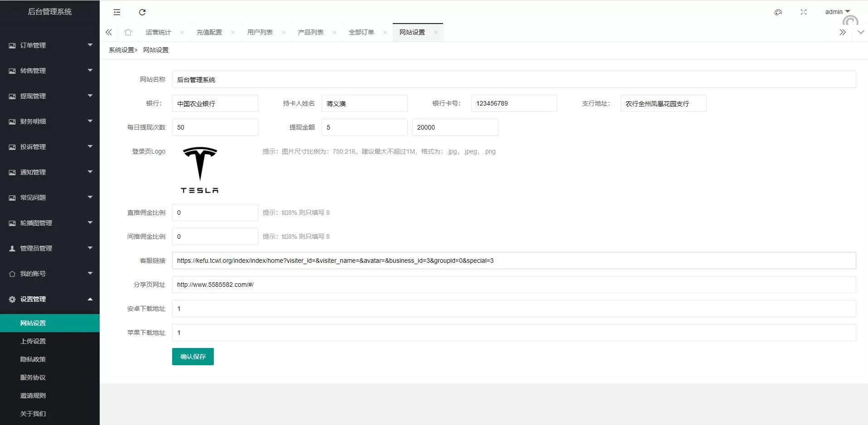Collapse the 设置管理 sidebar section
868x425 pixels.
90,299
